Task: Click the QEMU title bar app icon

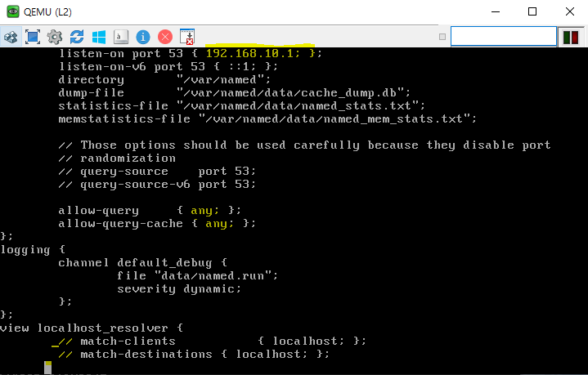Action: coord(13,11)
